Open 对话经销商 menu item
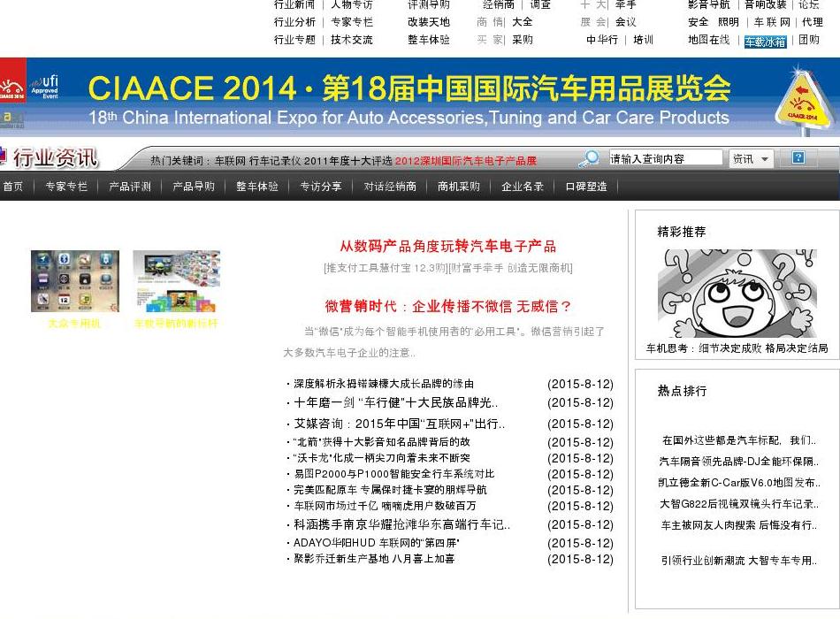The image size is (840, 619). tap(390, 187)
